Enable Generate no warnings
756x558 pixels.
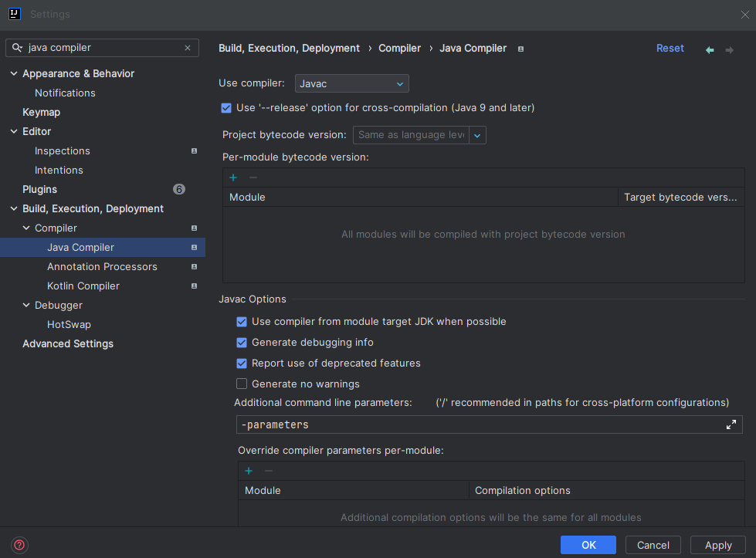[242, 384]
